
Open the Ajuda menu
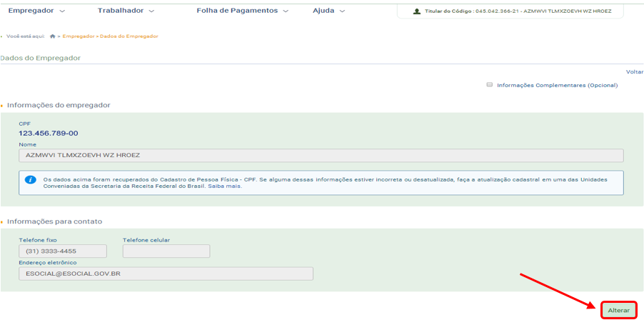pyautogui.click(x=323, y=11)
